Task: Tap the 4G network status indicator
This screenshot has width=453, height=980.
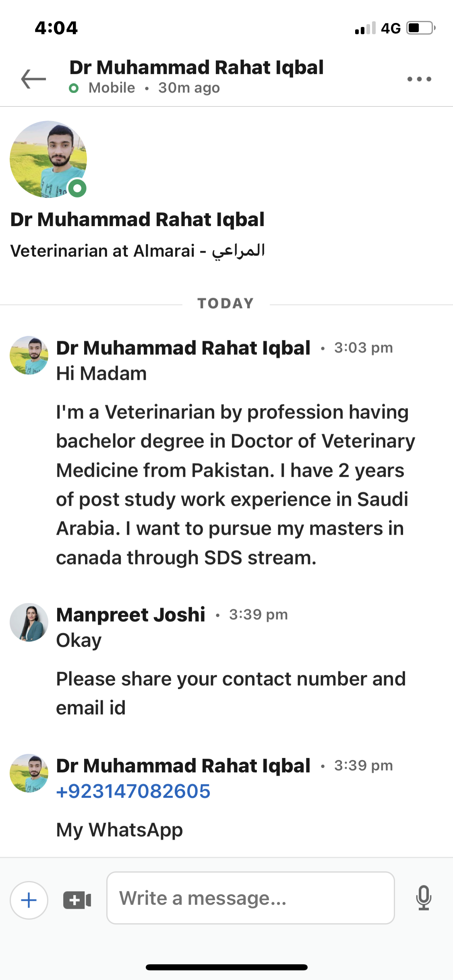Action: tap(391, 28)
